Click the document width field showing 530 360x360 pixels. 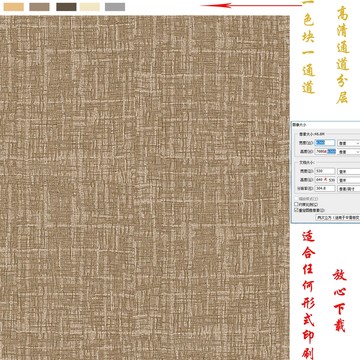pos(325,171)
